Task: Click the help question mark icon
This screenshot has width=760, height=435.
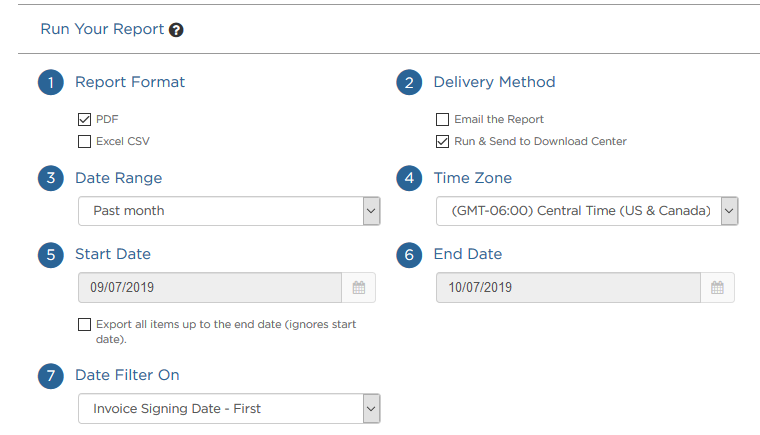Action: (x=176, y=30)
